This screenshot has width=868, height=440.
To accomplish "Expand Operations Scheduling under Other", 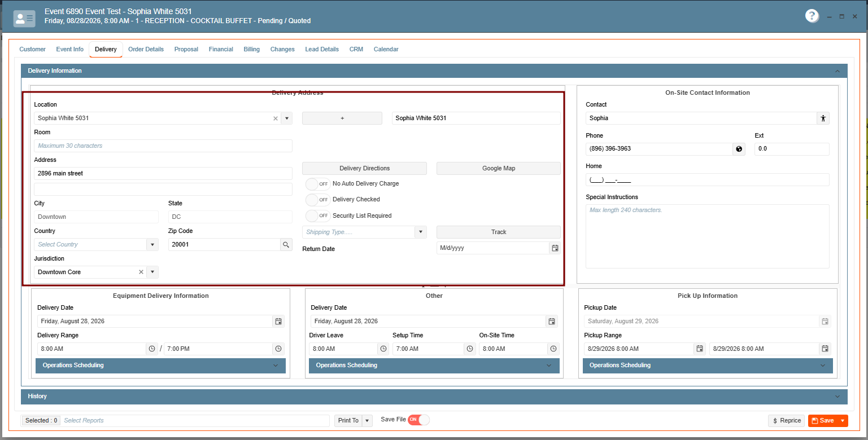I will point(434,366).
